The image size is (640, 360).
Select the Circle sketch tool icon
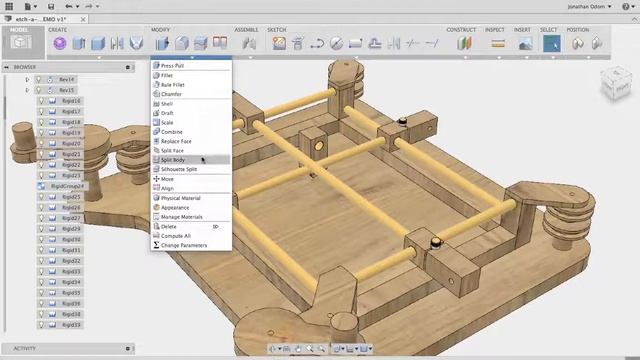[336, 43]
